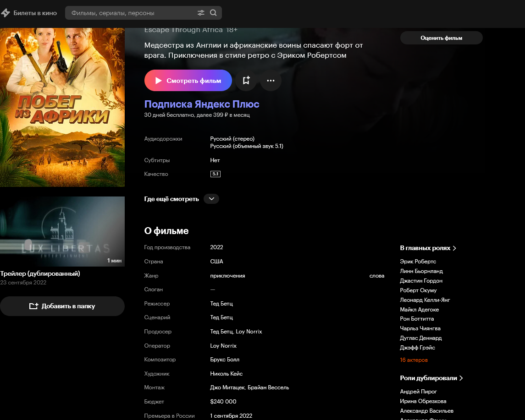The image size is (525, 420).
Task: Click the ticket icon beside Билеты в кино
Action: point(6,13)
